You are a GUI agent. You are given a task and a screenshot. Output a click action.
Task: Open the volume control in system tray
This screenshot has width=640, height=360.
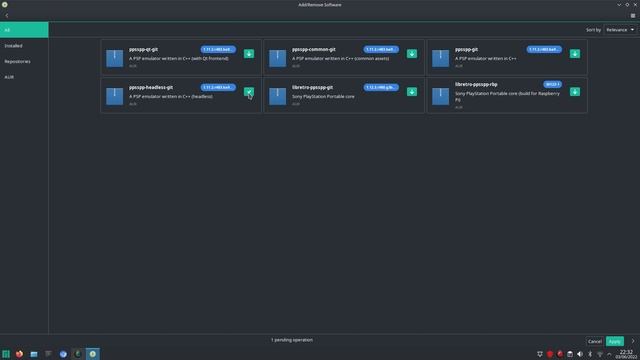580,354
